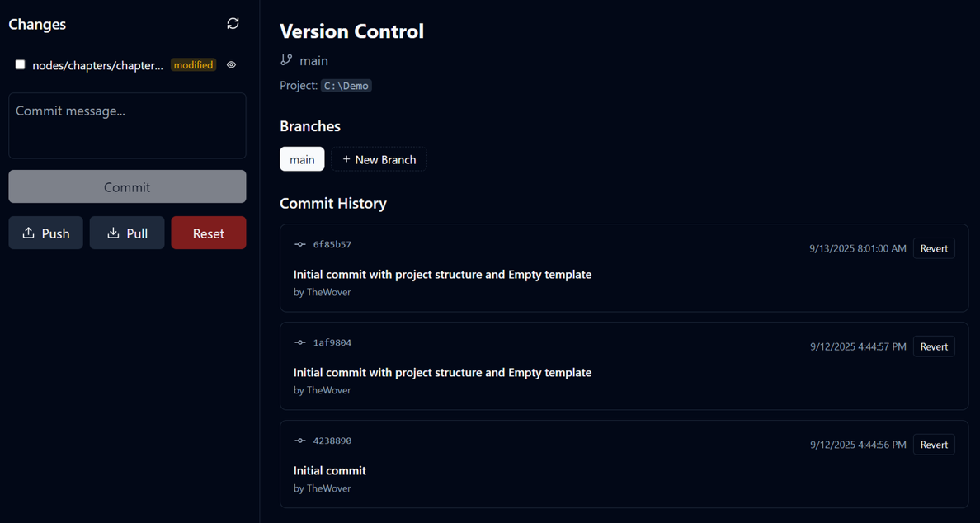The width and height of the screenshot is (980, 523).
Task: Click the refresh changes icon
Action: pyautogui.click(x=233, y=24)
